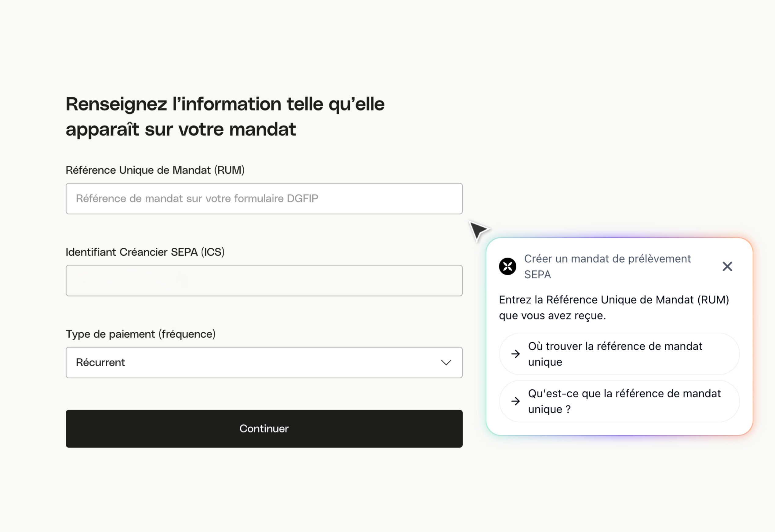The image size is (775, 532).
Task: Open the 'Type de paiement (fréquence)' dropdown
Action: (264, 363)
